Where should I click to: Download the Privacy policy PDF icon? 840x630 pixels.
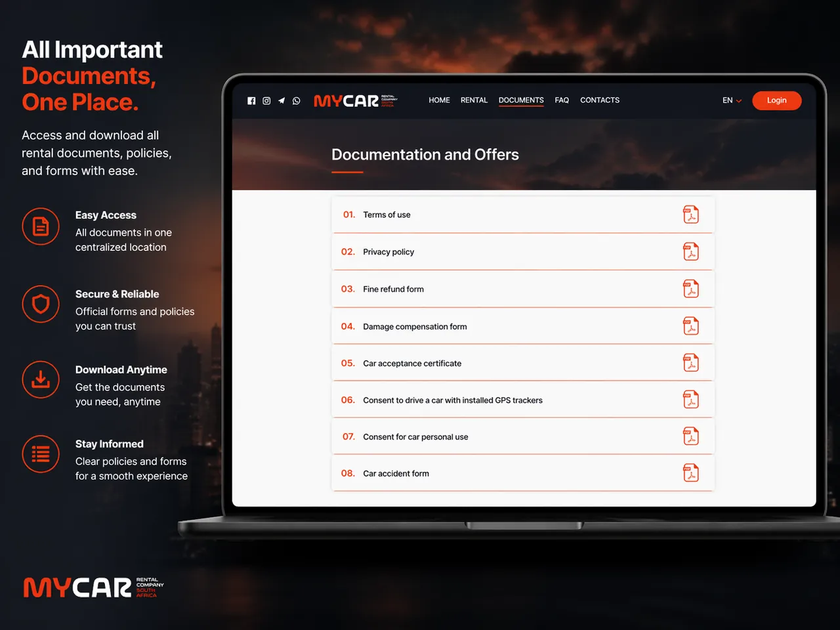691,251
